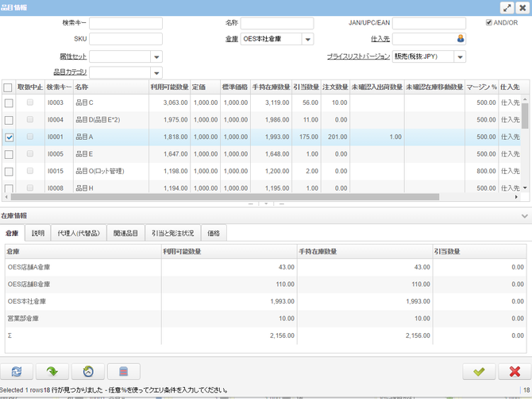The height and width of the screenshot is (399, 532).
Task: Sort by 引当数量 column header in item grid
Action: (x=306, y=87)
